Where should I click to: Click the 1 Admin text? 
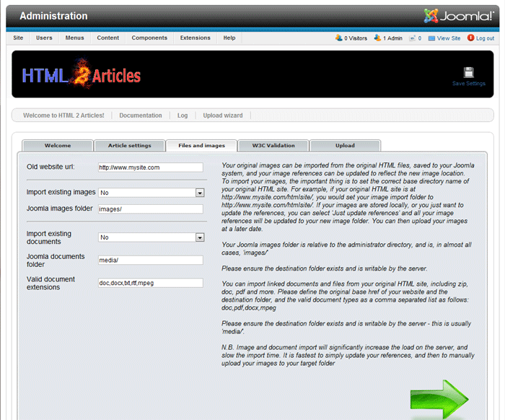point(392,38)
